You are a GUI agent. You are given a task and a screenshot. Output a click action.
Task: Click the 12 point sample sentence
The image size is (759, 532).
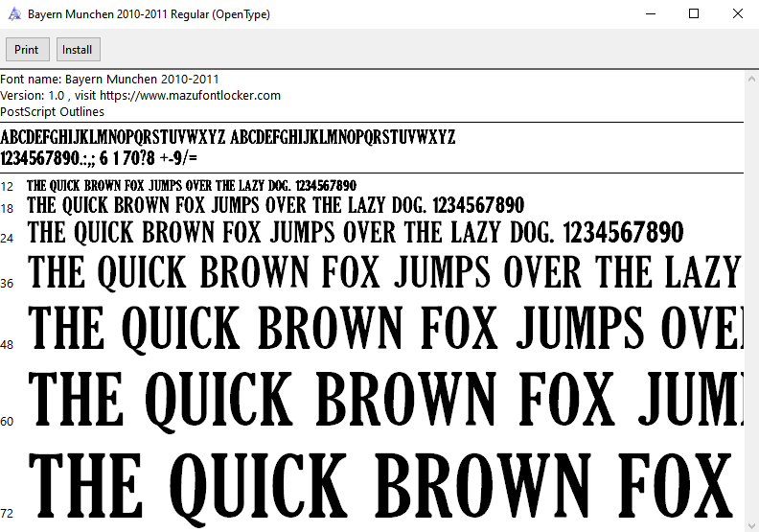192,185
